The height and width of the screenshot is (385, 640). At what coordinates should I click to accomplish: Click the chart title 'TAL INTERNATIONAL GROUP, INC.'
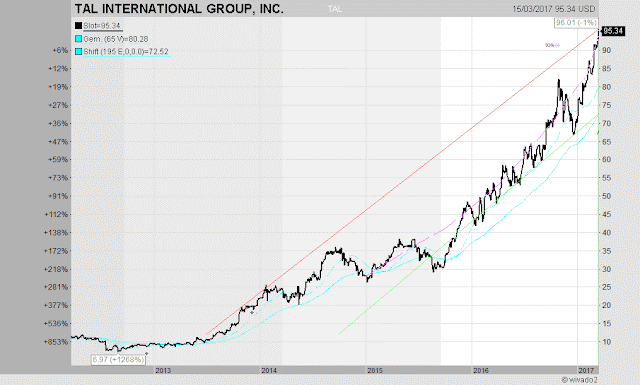(179, 9)
